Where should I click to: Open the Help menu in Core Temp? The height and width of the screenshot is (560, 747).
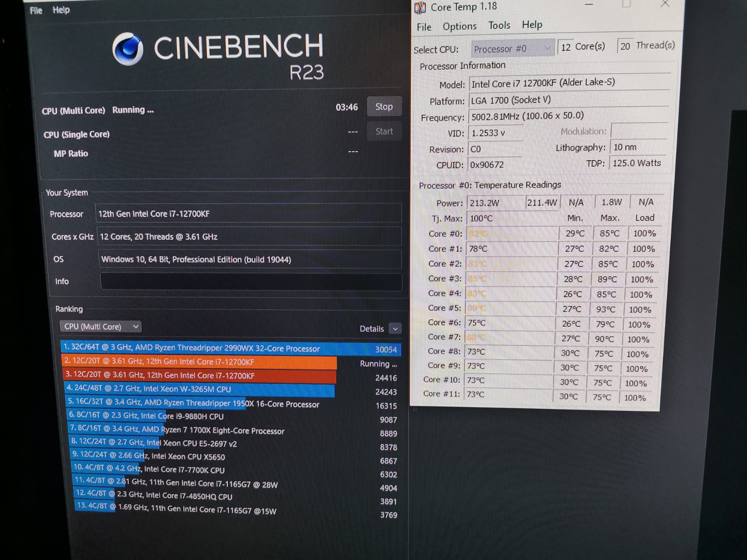pyautogui.click(x=532, y=24)
